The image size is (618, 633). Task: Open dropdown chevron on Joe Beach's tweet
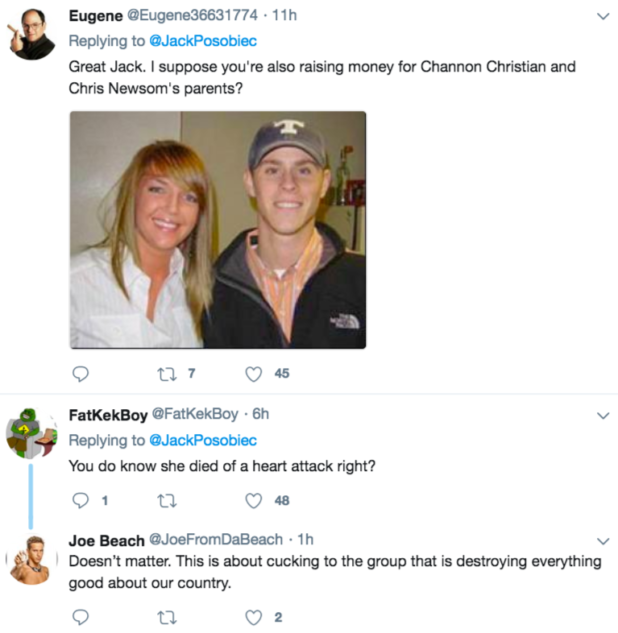pyautogui.click(x=602, y=541)
